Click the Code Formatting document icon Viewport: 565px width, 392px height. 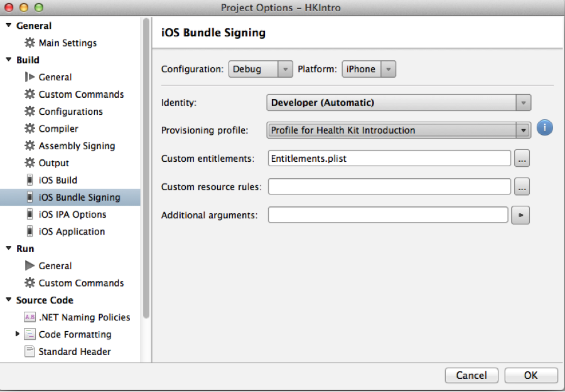point(30,334)
